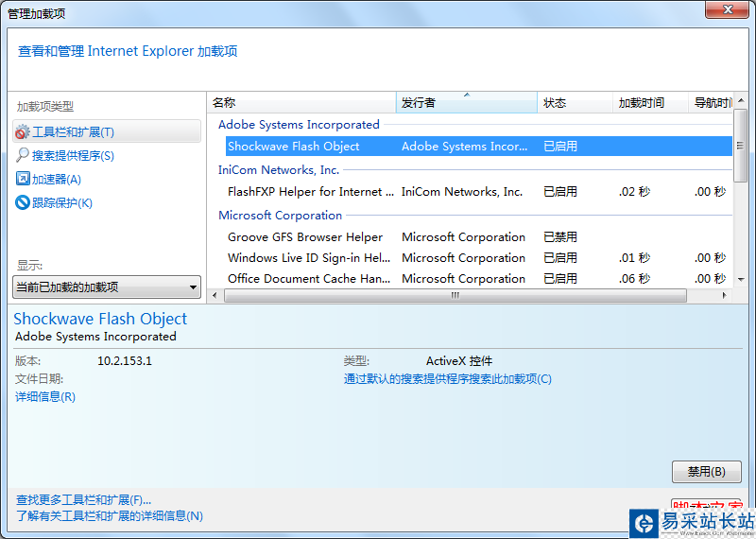Click the Toolbars and Extensions gear icon
The height and width of the screenshot is (539, 756).
coord(23,132)
